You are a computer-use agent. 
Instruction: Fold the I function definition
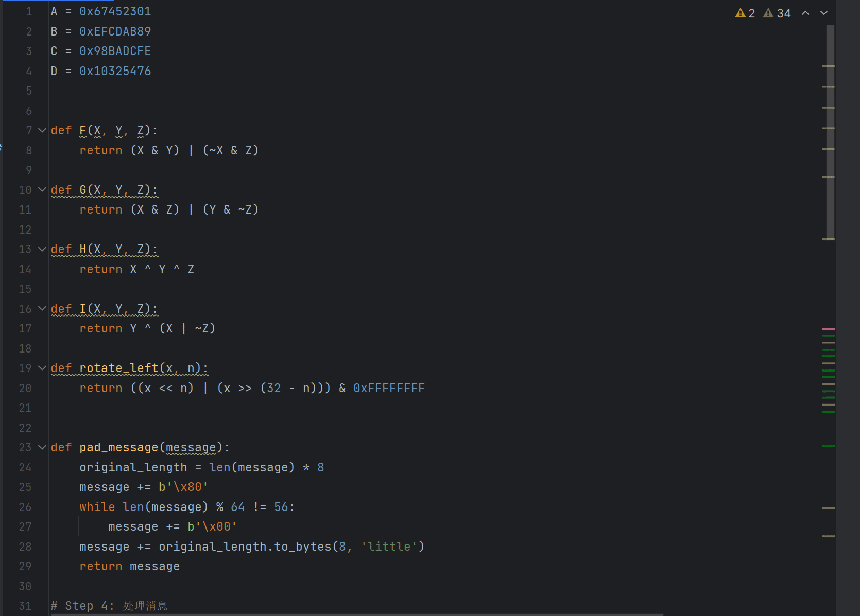point(42,309)
